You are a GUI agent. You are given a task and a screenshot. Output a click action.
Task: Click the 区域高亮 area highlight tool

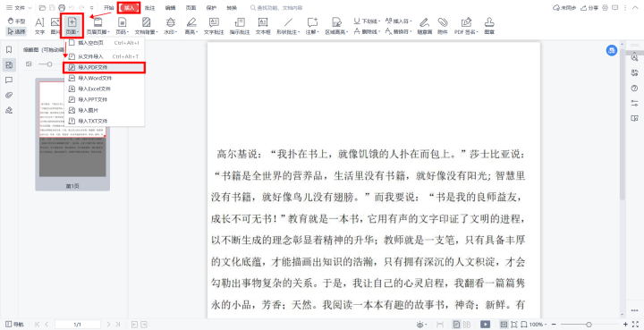point(337,26)
